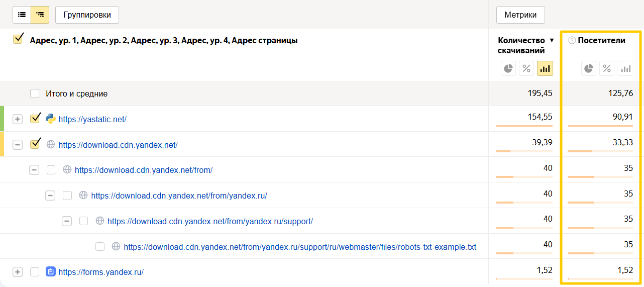Sort by Количество скачиваний column header
The image size is (644, 287).
point(521,45)
